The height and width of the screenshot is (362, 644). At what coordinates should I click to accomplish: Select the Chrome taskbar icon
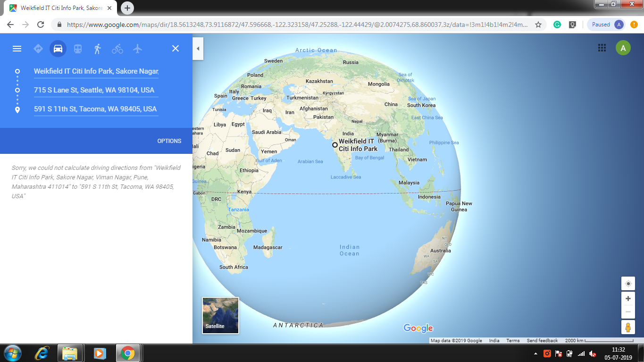(127, 353)
